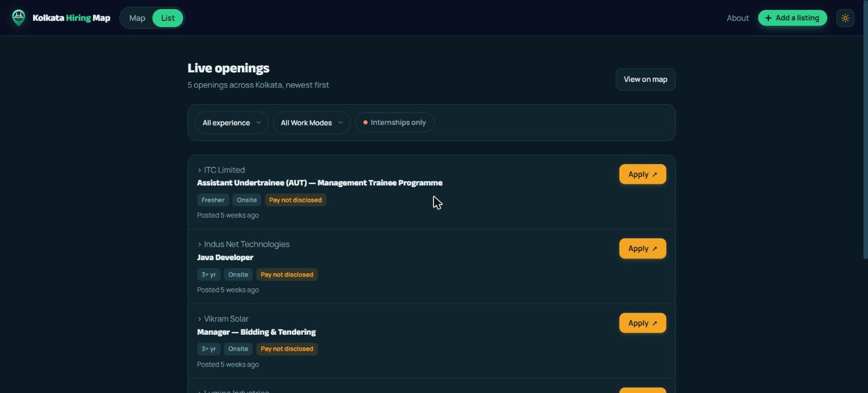This screenshot has width=868, height=393.
Task: Click Onsite tag on Vikram Solar listing
Action: pos(238,349)
